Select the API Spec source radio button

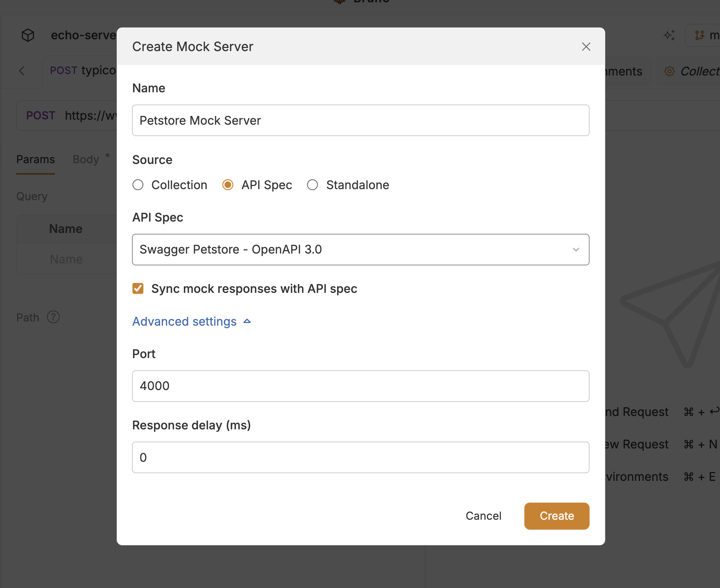tap(228, 185)
